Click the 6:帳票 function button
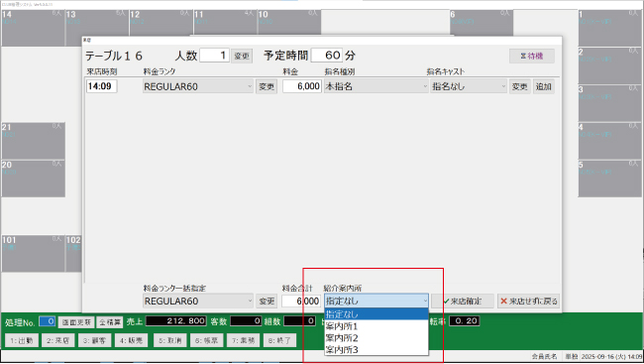This screenshot has height=364, width=644. pyautogui.click(x=207, y=340)
